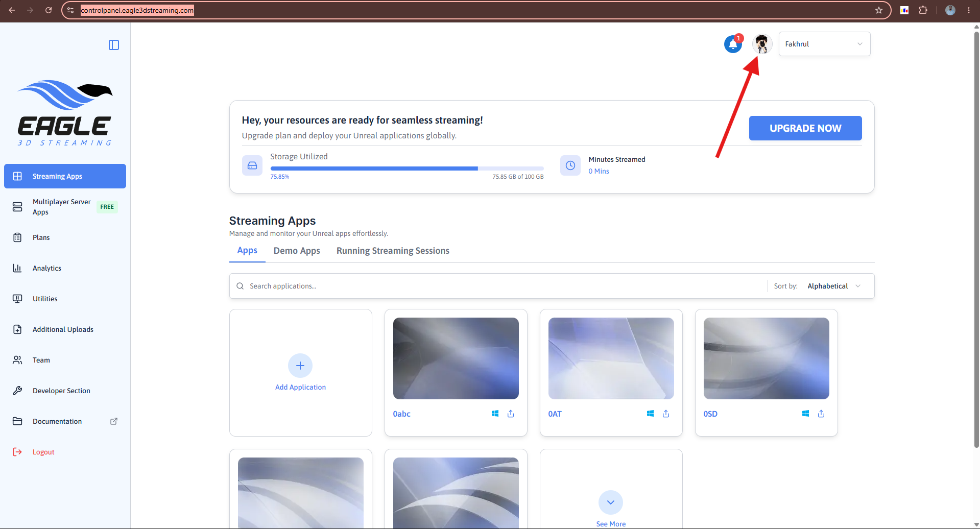Viewport: 980px width, 529px height.
Task: Open the 0SD app thumbnail
Action: (x=766, y=358)
